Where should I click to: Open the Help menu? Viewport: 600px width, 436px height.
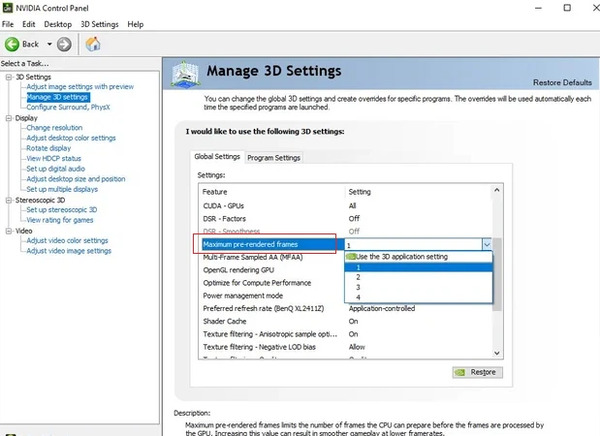135,24
